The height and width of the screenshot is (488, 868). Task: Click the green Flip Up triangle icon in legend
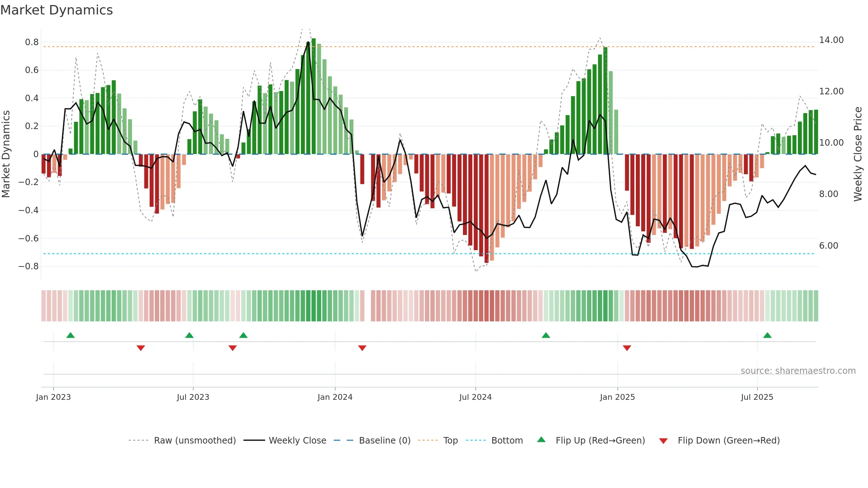(541, 440)
